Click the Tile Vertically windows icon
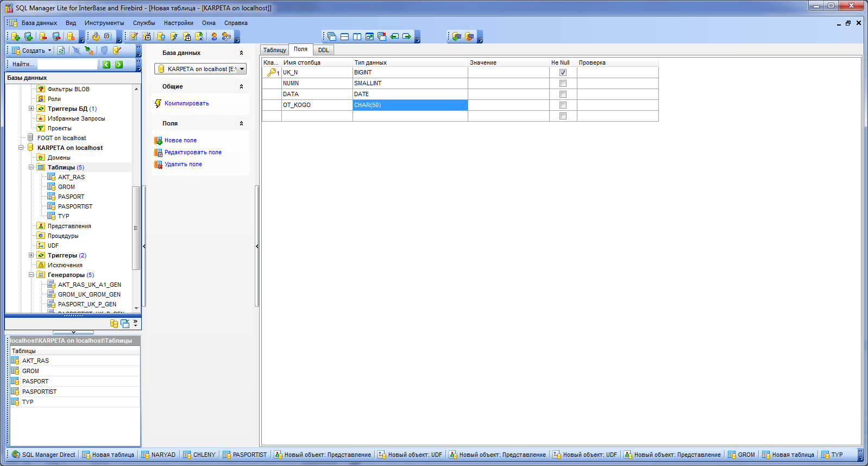 pyautogui.click(x=357, y=36)
